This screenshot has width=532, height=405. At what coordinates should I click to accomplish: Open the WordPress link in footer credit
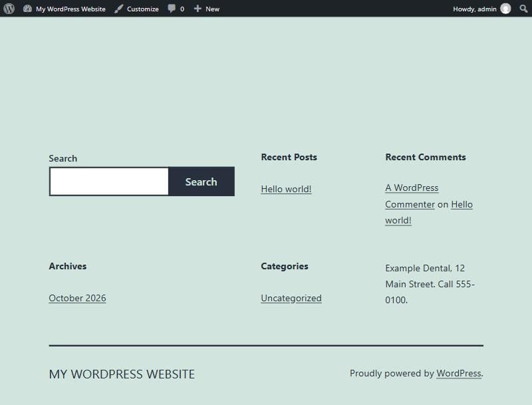(459, 373)
